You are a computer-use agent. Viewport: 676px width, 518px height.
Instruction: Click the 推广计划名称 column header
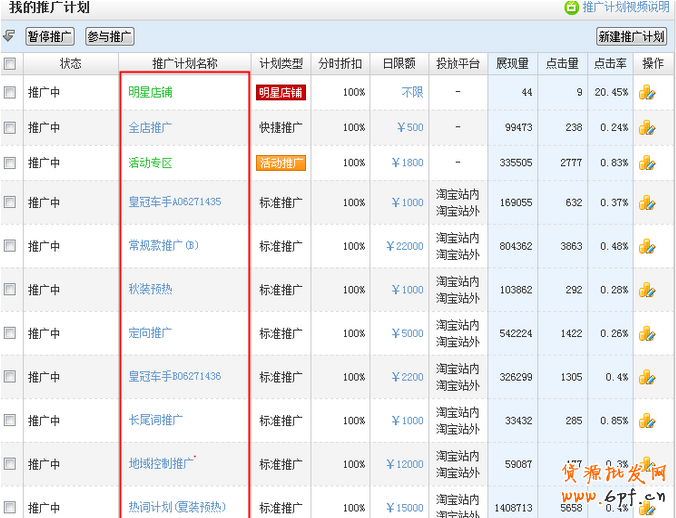[185, 64]
